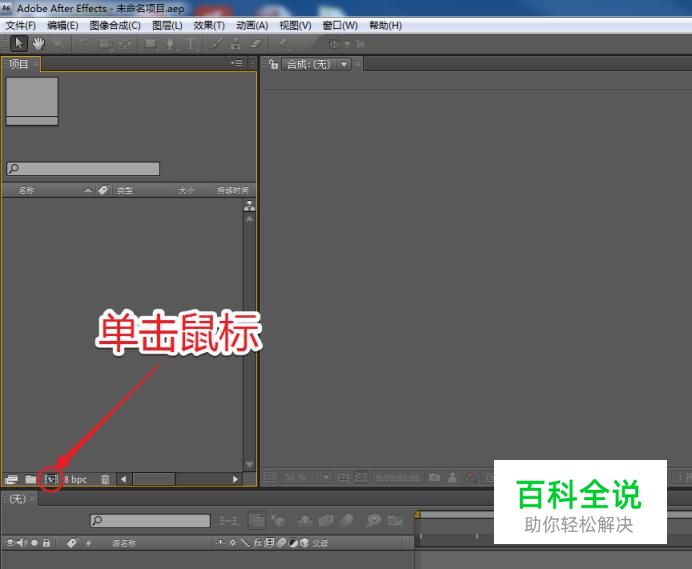Open the project flowchart view icon
Image resolution: width=692 pixels, height=569 pixels.
click(249, 205)
